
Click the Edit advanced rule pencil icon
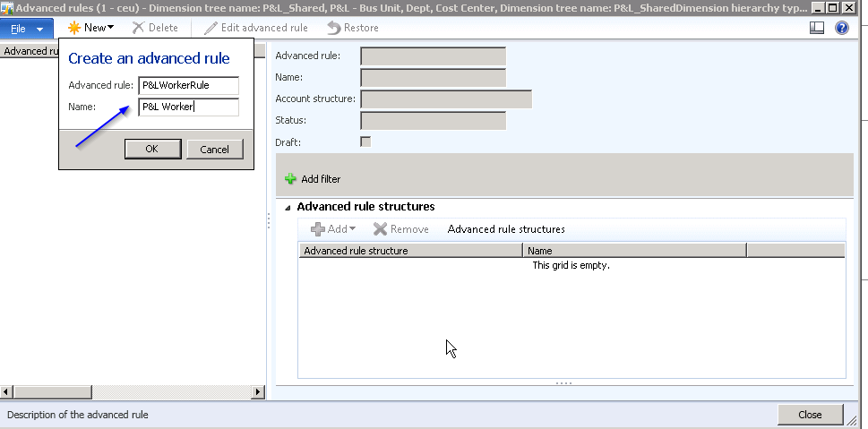(x=211, y=28)
